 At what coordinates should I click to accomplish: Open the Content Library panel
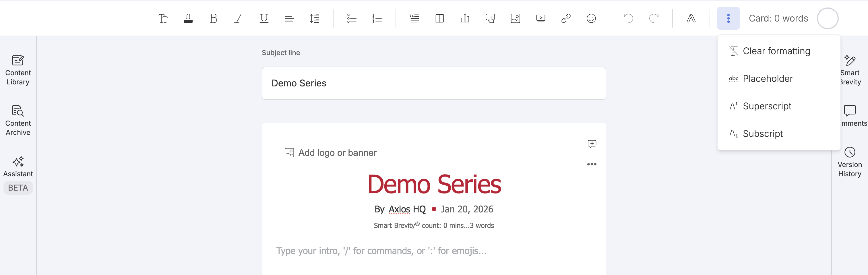tap(18, 69)
